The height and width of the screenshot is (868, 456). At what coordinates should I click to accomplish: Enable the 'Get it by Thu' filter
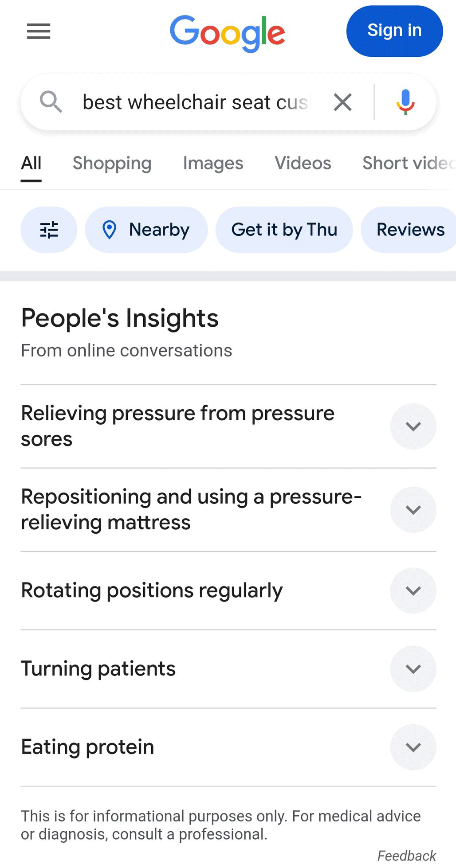pos(284,230)
